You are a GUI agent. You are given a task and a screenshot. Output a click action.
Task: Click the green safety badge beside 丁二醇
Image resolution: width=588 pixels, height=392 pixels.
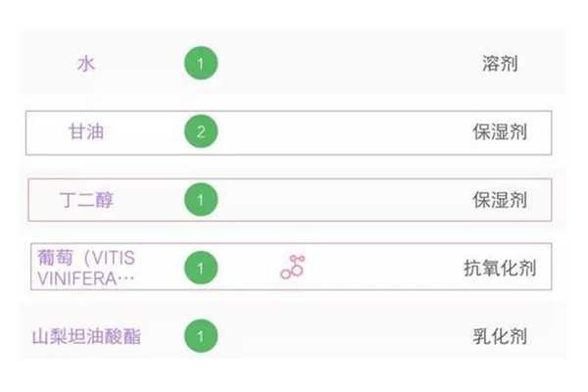tap(201, 200)
